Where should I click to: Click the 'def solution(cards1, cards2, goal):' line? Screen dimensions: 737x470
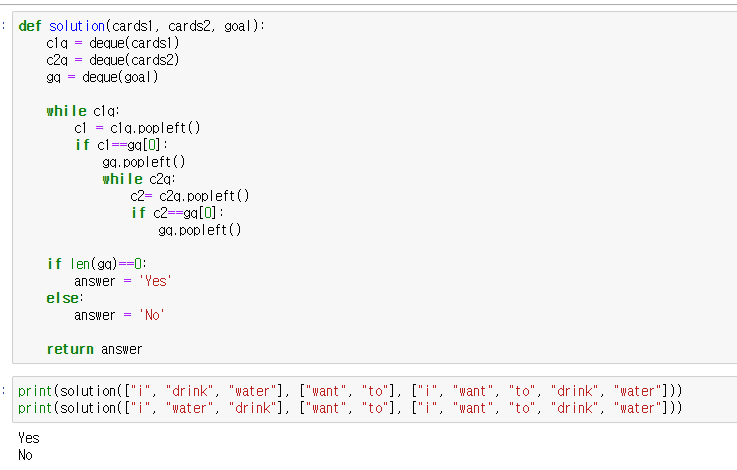pos(141,26)
